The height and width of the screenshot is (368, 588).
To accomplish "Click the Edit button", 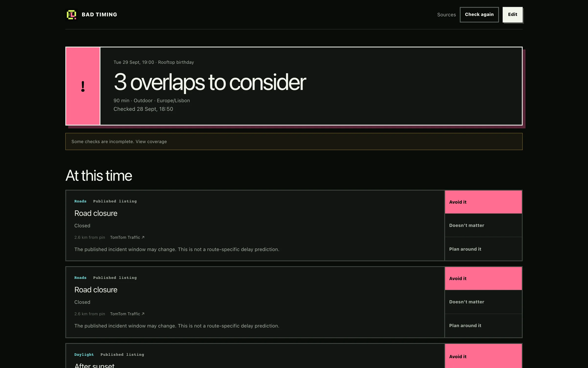I will pos(513,15).
